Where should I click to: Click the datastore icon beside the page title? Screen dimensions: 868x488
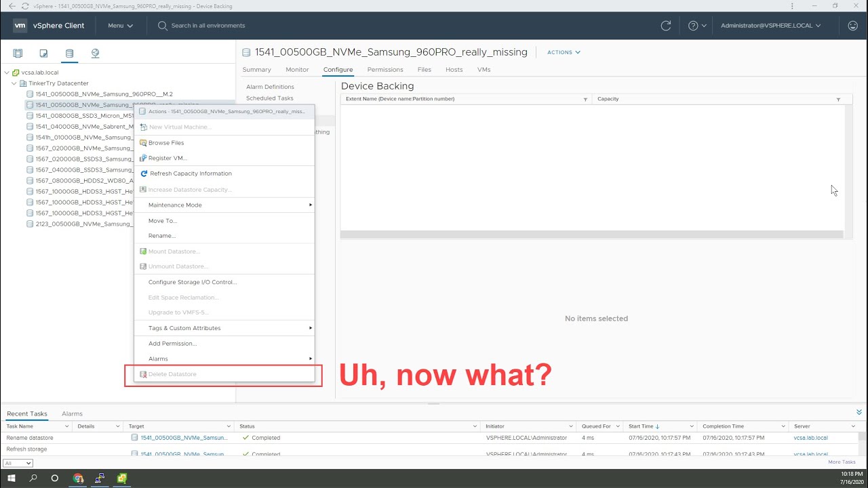247,52
